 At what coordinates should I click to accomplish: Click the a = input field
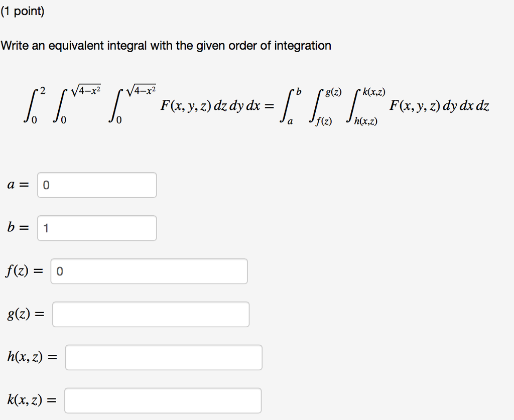tap(96, 185)
